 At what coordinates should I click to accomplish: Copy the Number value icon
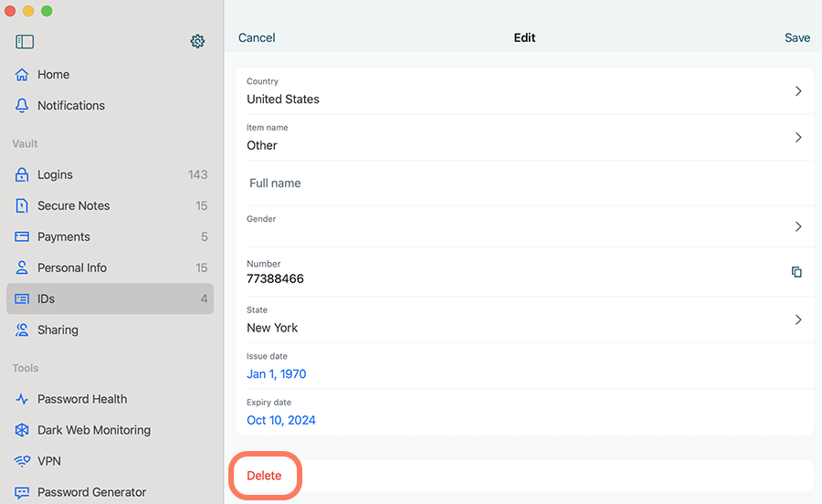click(796, 271)
